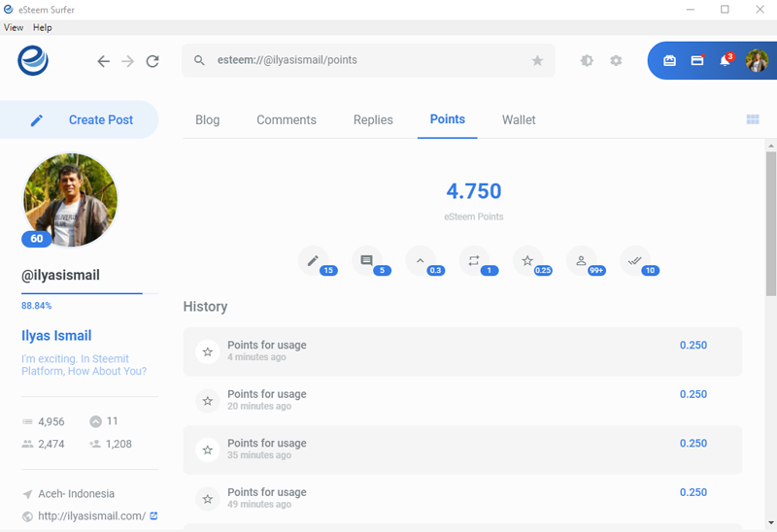Click the Create Post button
Viewport: 777px width, 532px height.
click(80, 119)
